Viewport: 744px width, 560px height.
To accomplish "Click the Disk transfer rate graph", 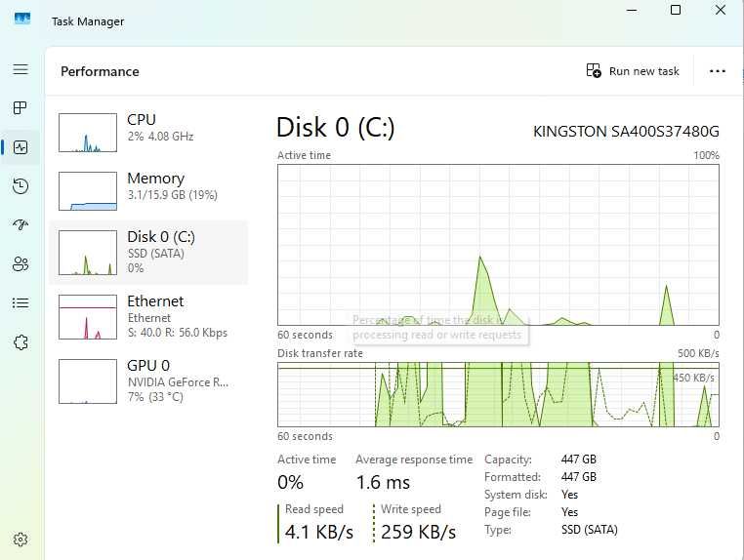I will [x=498, y=394].
